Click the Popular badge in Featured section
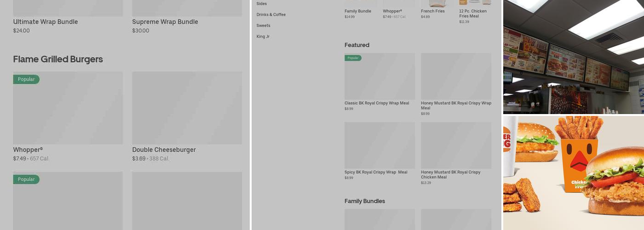This screenshot has width=644, height=230. (x=353, y=58)
